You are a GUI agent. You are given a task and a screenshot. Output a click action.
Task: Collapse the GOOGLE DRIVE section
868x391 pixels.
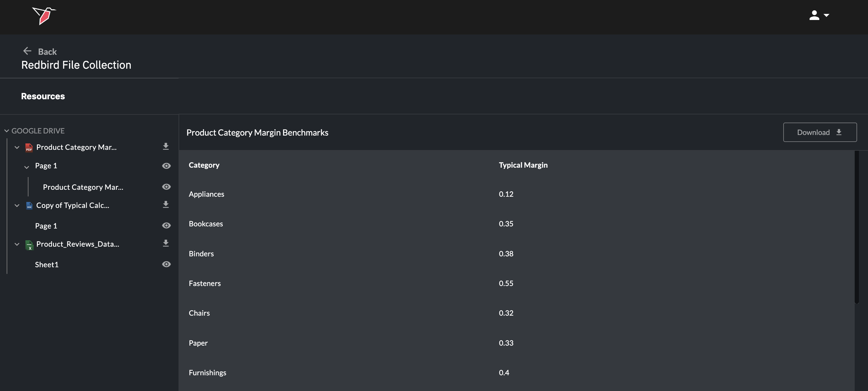click(x=6, y=131)
